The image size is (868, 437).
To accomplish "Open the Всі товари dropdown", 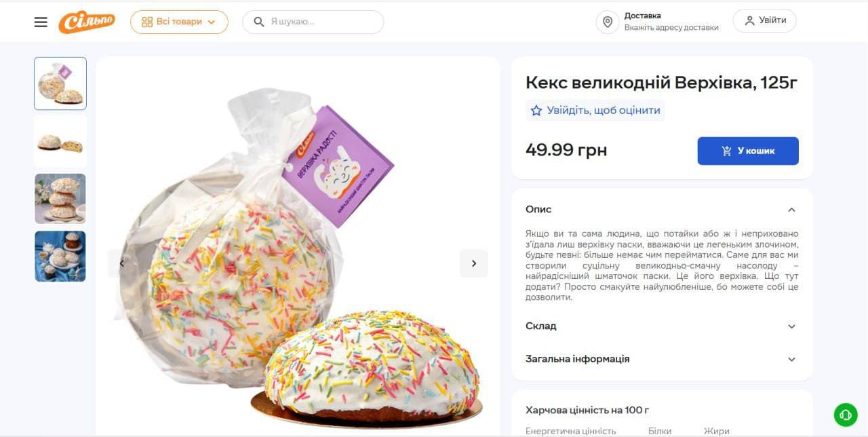I will [x=179, y=22].
